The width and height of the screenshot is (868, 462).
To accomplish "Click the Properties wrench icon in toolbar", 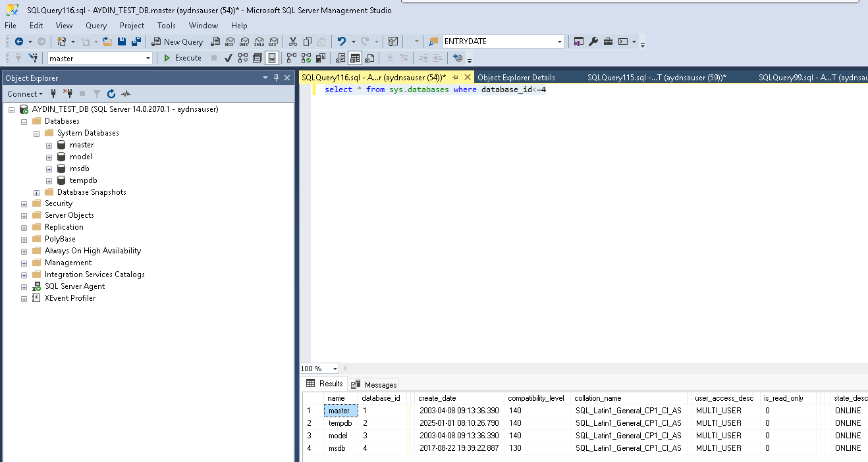I will [x=593, y=41].
